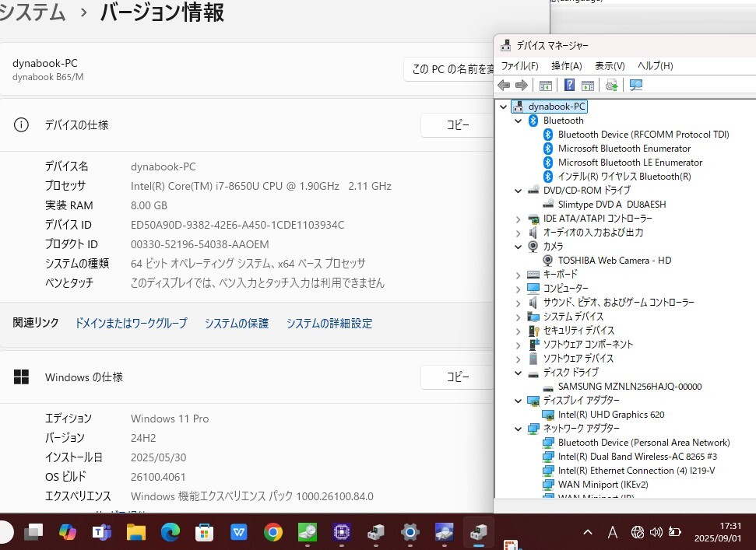Open Microsoft Edge from the taskbar
Screen dimensions: 756x550
(171, 532)
